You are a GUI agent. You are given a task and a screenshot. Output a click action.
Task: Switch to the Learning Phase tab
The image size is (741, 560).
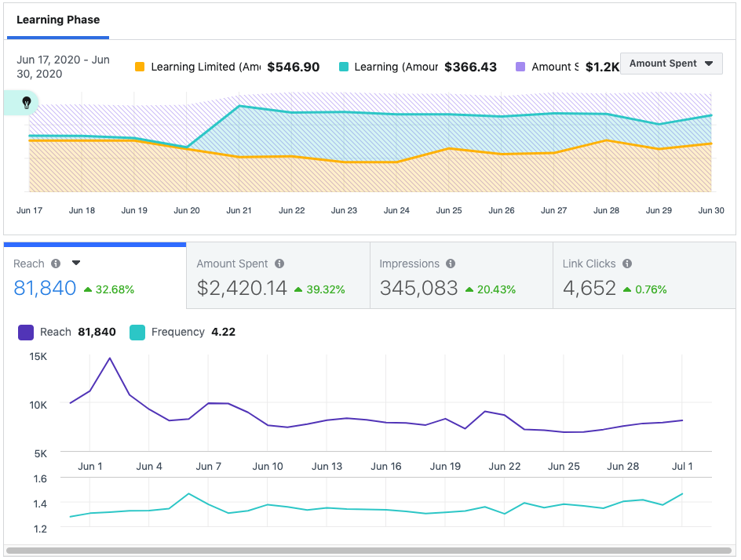coord(58,20)
